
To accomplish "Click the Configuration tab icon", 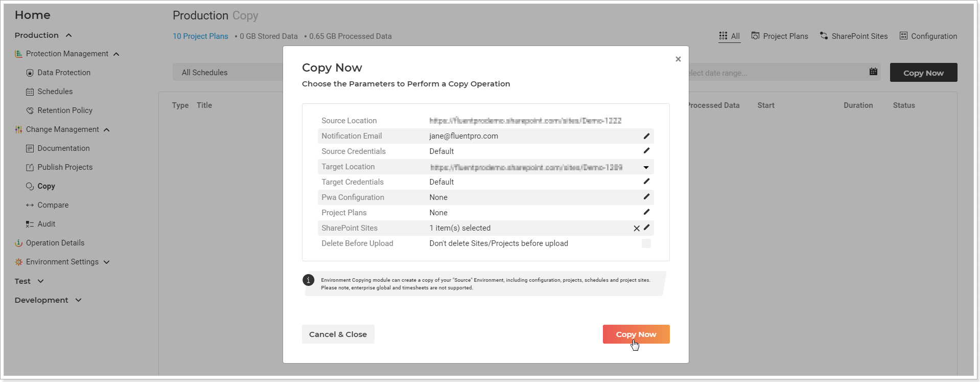I will (903, 36).
